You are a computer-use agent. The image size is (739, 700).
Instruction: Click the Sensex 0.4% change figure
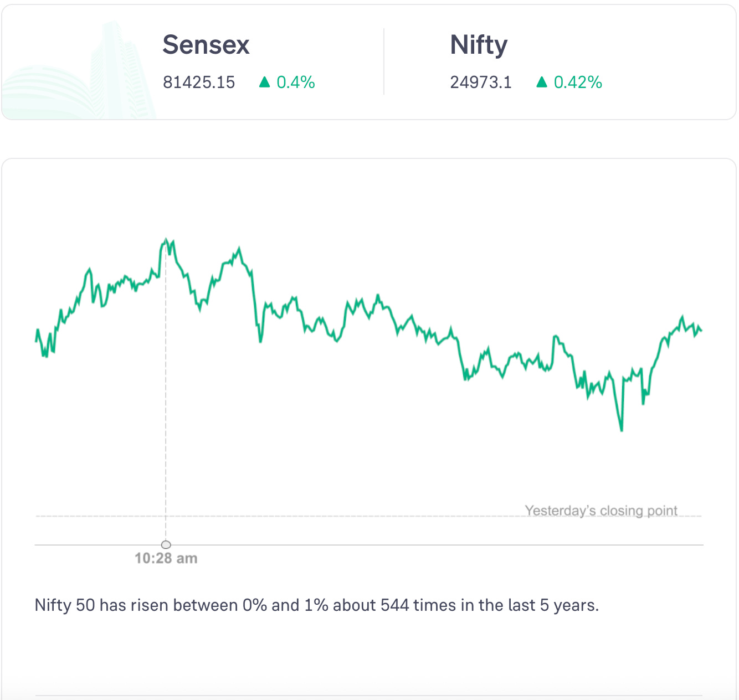click(296, 83)
